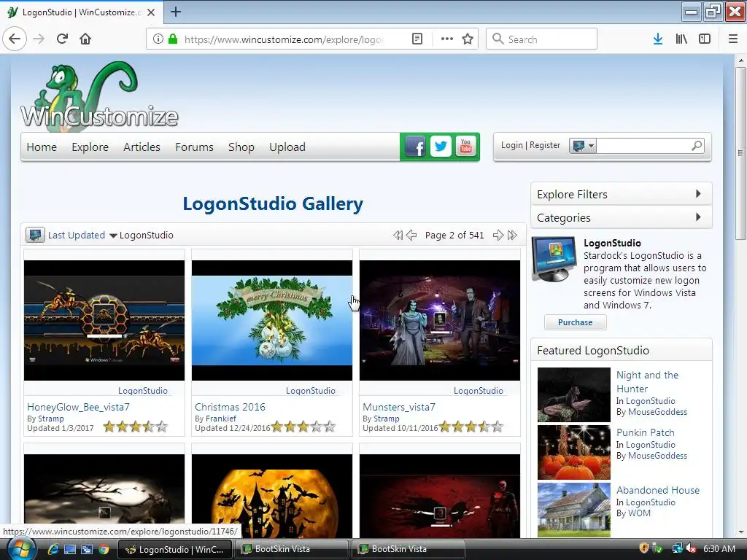The width and height of the screenshot is (747, 560).
Task: Rate Munsters_vista7 using its stars
Action: pyautogui.click(x=471, y=427)
